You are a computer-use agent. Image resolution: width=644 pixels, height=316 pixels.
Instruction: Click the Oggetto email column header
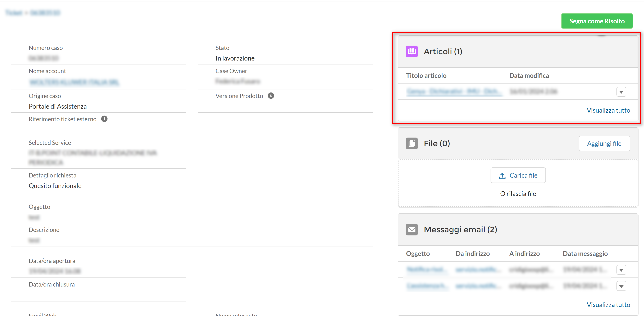click(x=418, y=254)
